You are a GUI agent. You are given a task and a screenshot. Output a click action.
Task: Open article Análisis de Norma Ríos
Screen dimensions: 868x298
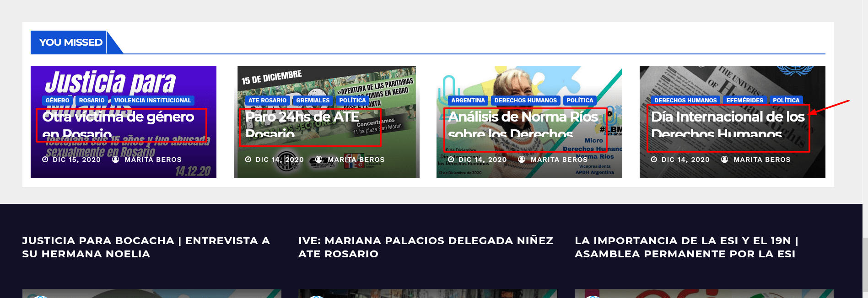click(523, 125)
